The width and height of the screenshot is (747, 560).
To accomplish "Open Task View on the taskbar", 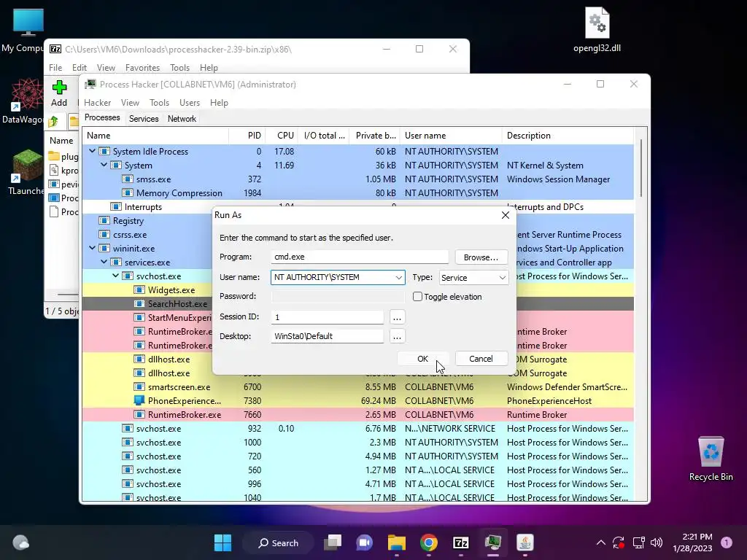I will point(333,542).
